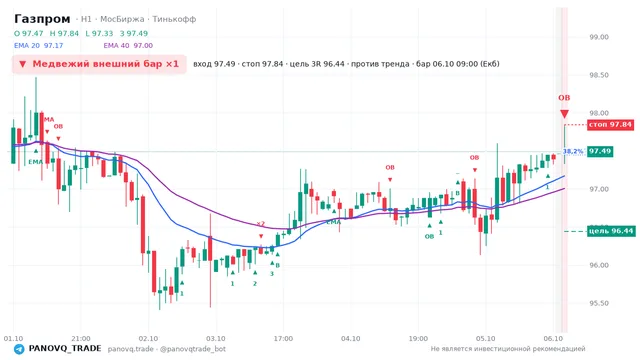Click the H1 timeframe label

tap(86, 19)
